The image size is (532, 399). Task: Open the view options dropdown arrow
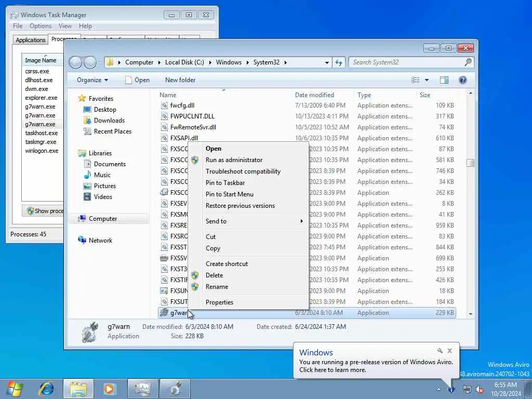coord(427,80)
